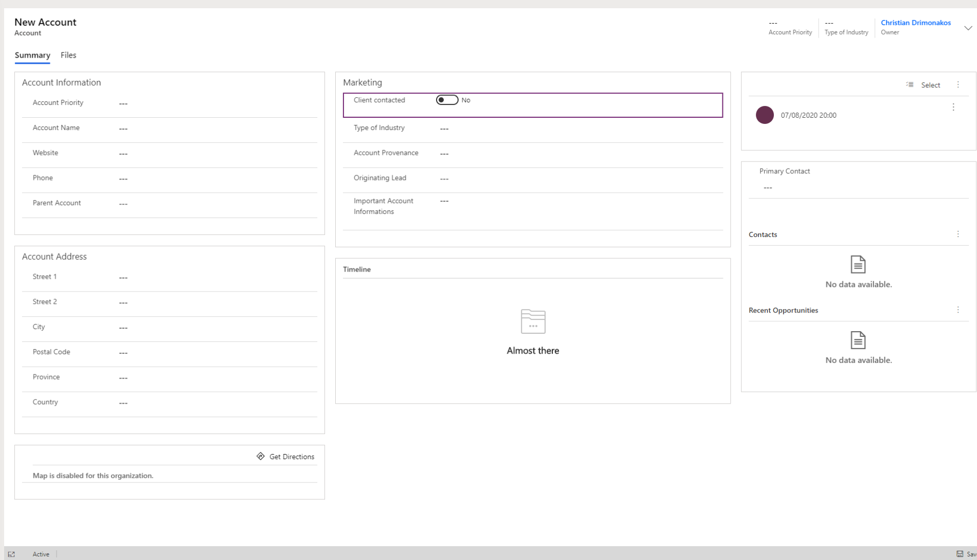The height and width of the screenshot is (560, 977).
Task: Open owner Christian Drimonakos link
Action: [916, 23]
